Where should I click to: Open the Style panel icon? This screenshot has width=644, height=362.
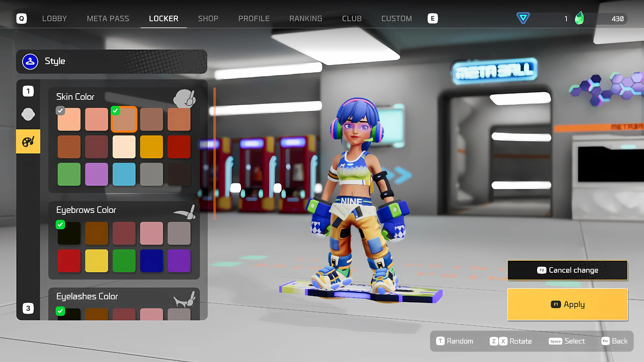(30, 61)
